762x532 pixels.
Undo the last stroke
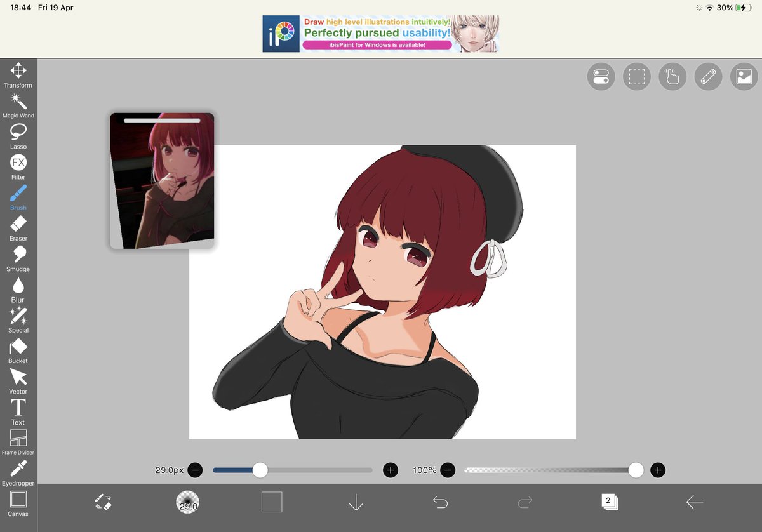pyautogui.click(x=440, y=502)
